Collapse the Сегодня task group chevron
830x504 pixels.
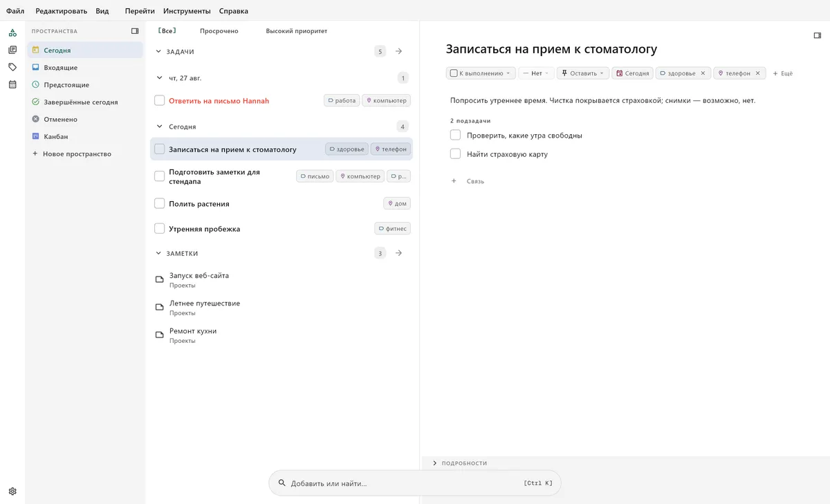tap(158, 127)
